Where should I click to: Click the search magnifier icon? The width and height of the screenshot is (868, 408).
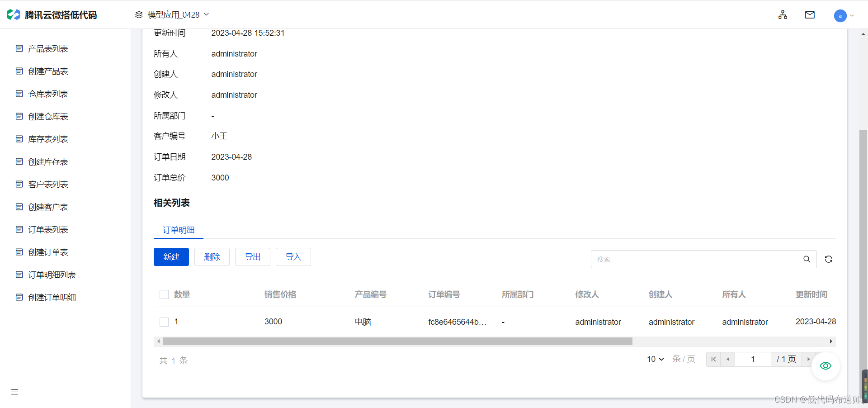(807, 259)
